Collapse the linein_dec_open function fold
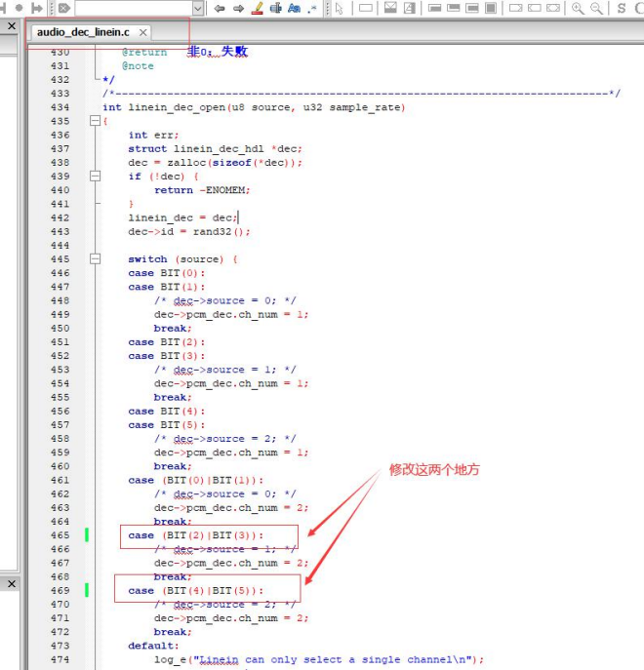Image resolution: width=644 pixels, height=670 pixels. tap(95, 121)
